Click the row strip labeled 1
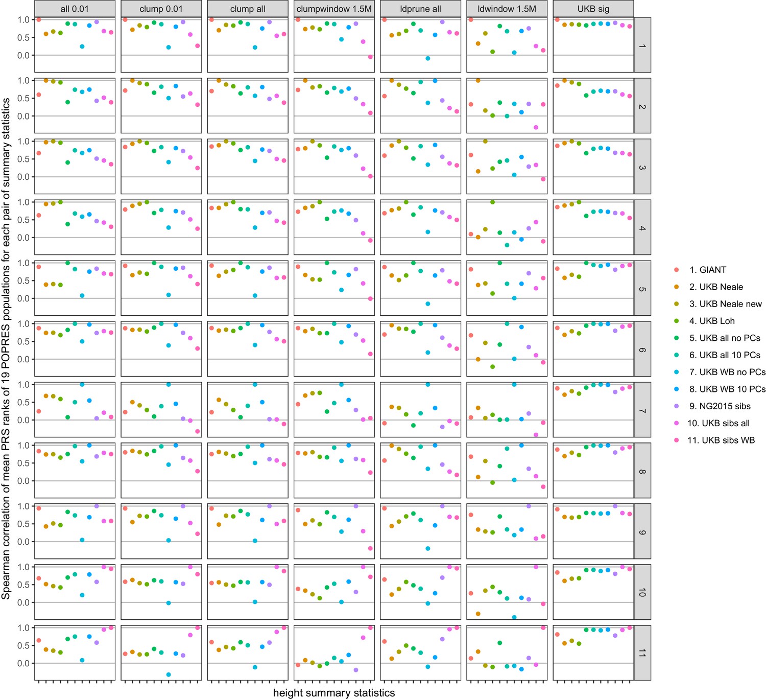The image size is (766, 700). point(642,45)
